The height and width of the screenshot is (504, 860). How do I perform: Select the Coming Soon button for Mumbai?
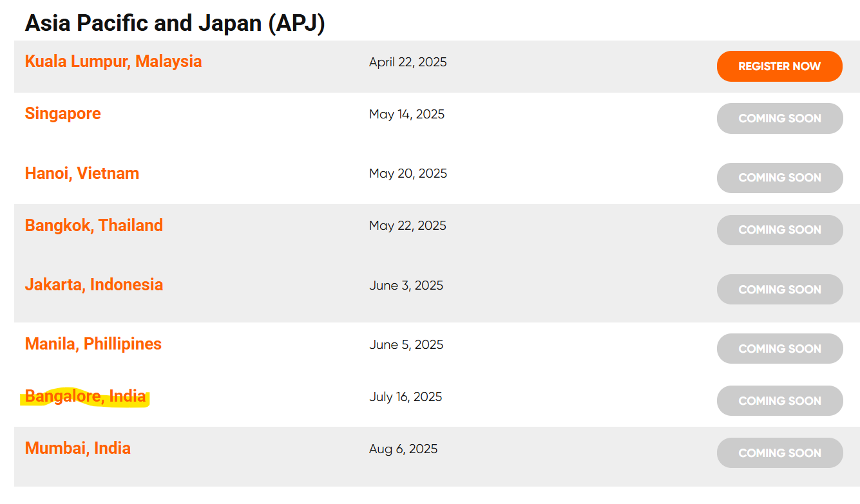pyautogui.click(x=779, y=453)
